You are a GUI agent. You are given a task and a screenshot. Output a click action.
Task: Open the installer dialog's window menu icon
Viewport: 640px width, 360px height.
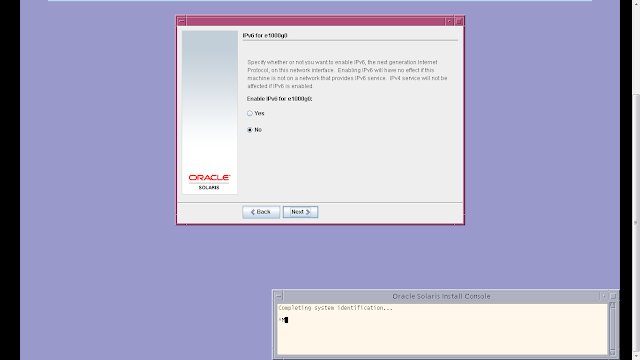click(x=182, y=21)
